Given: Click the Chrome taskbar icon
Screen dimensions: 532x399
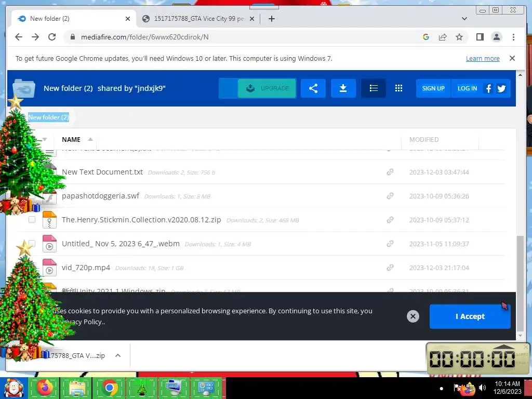Looking at the screenshot, I should (109, 388).
